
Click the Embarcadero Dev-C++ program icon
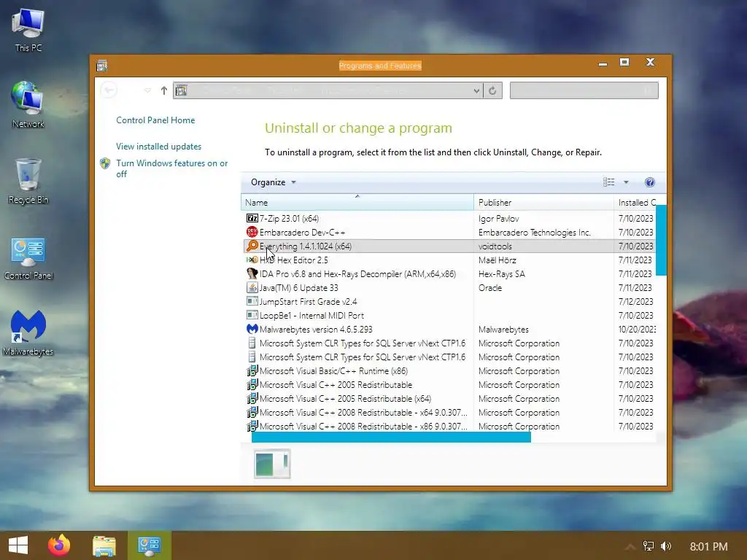pyautogui.click(x=252, y=232)
